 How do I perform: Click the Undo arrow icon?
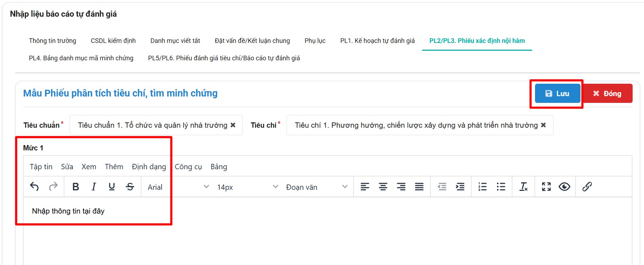pos(34,187)
